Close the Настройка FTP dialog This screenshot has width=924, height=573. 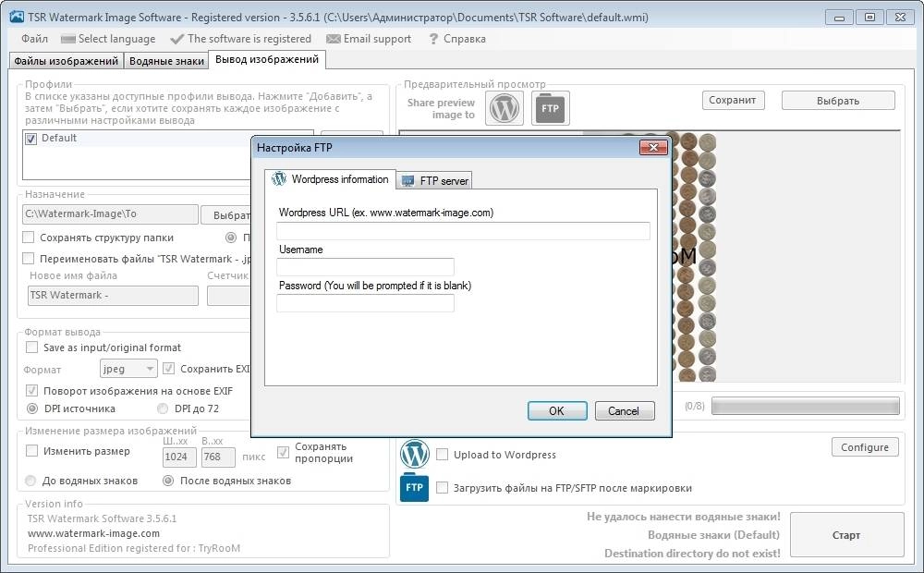[x=653, y=147]
